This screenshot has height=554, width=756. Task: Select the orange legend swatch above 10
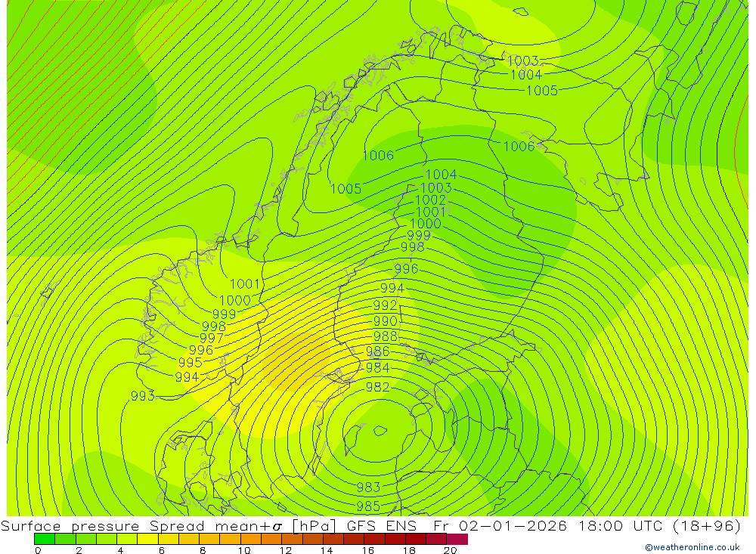251,539
